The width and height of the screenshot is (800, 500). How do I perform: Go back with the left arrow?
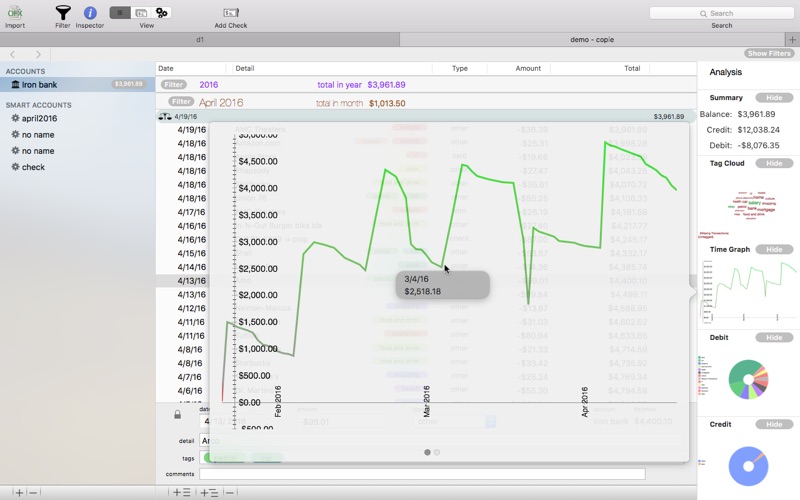(x=13, y=54)
